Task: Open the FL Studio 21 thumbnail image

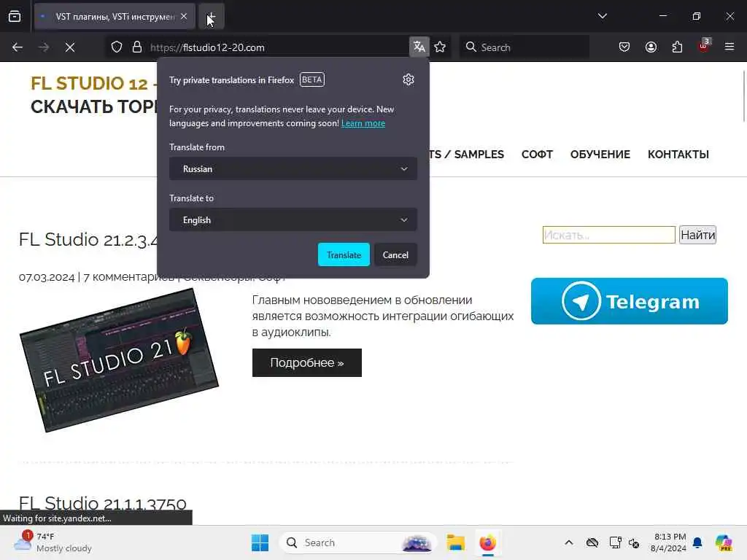Action: point(119,360)
